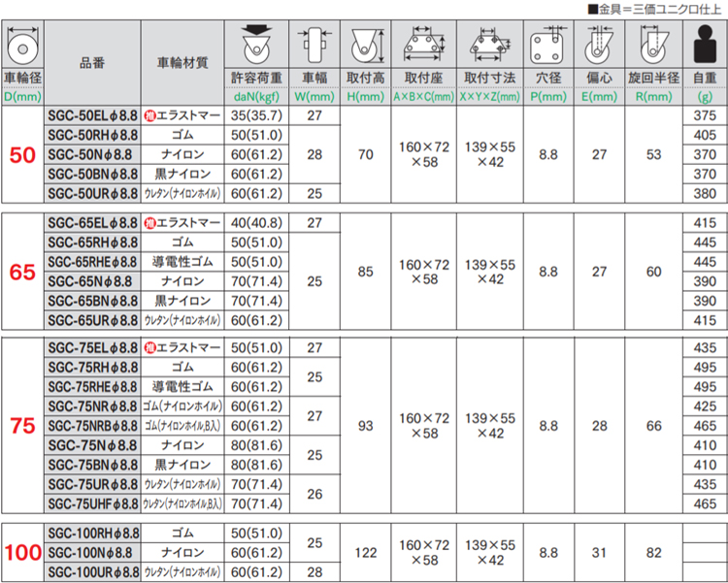Click the load capacity weight-arrow icon

tap(257, 44)
